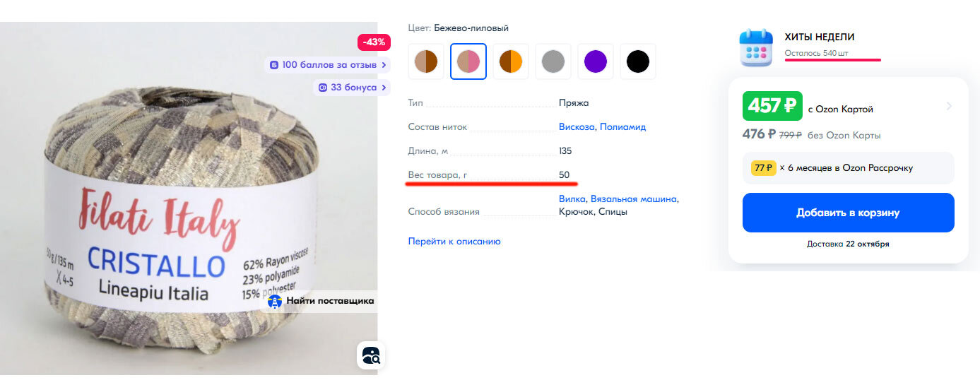This screenshot has height=385, width=980.
Task: Click the Cristallo yarn product photo
Action: coord(189,199)
